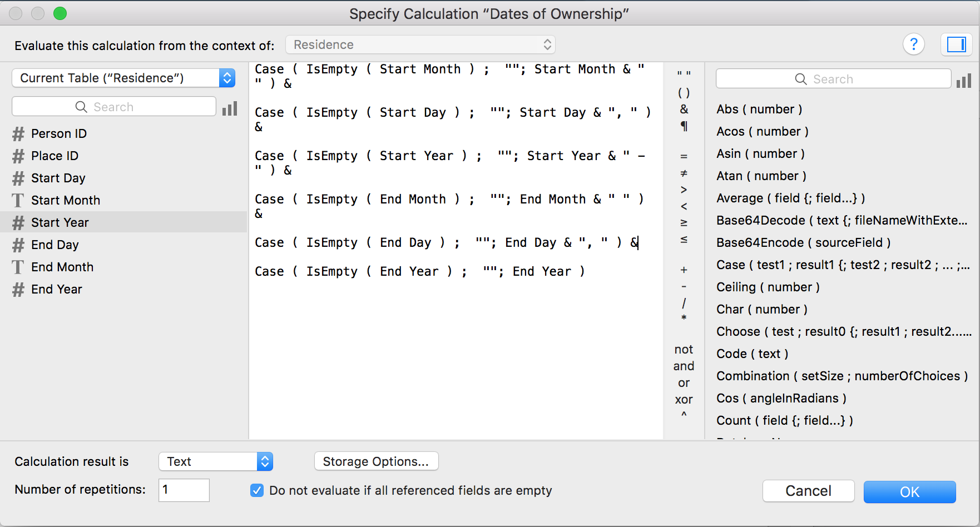Toggle 'Do not evaluate if all referenced fields are empty'
This screenshot has width=980, height=527.
click(x=257, y=490)
